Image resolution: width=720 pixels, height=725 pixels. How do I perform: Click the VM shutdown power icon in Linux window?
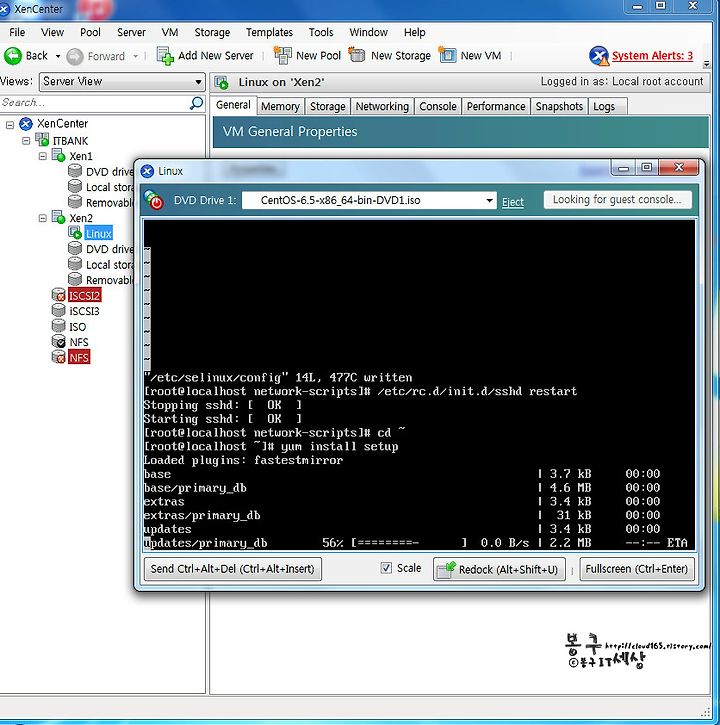click(154, 200)
